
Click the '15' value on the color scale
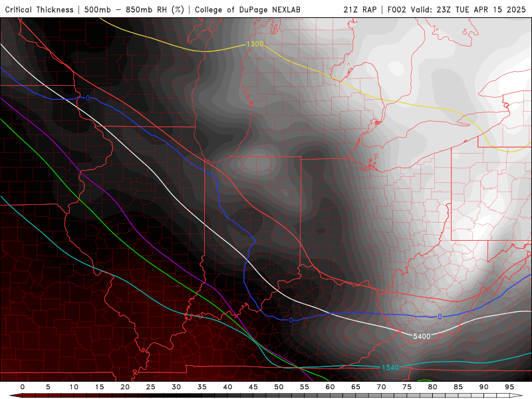[99, 387]
